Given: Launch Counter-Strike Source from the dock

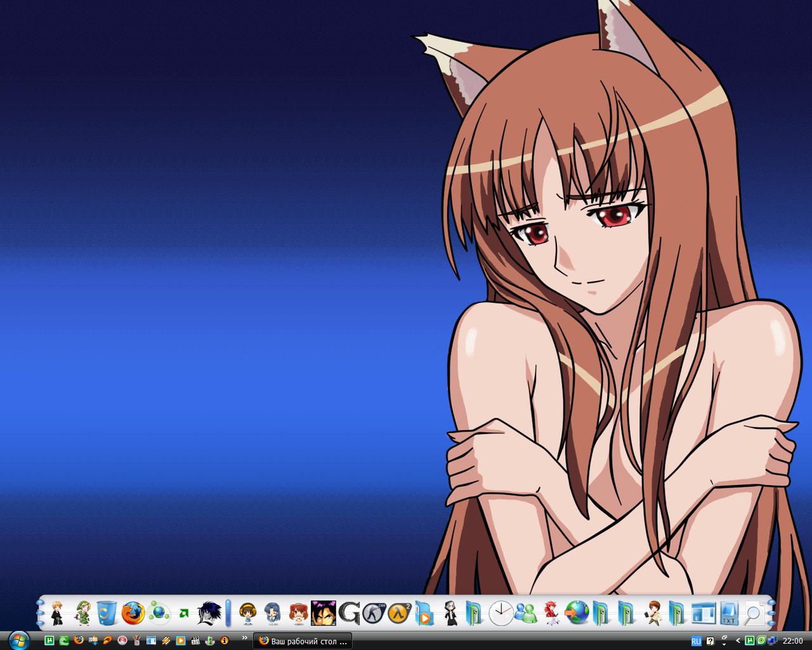Looking at the screenshot, I should (x=374, y=613).
